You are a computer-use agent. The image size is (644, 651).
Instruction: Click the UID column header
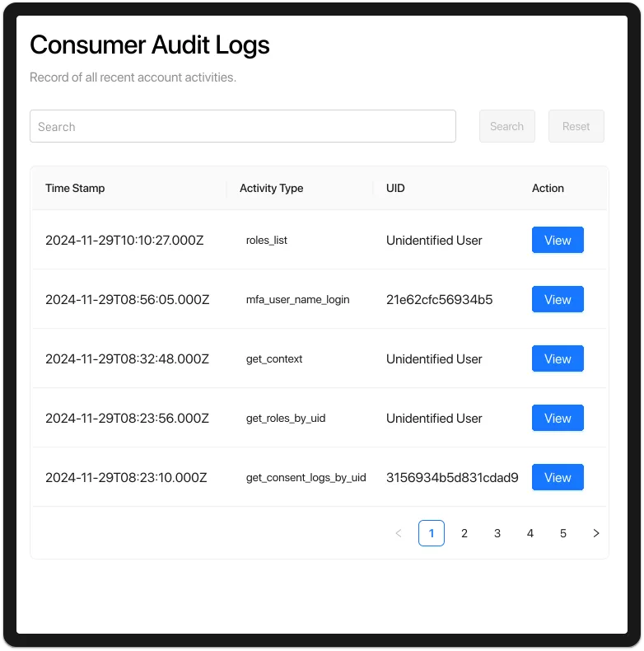tap(395, 188)
